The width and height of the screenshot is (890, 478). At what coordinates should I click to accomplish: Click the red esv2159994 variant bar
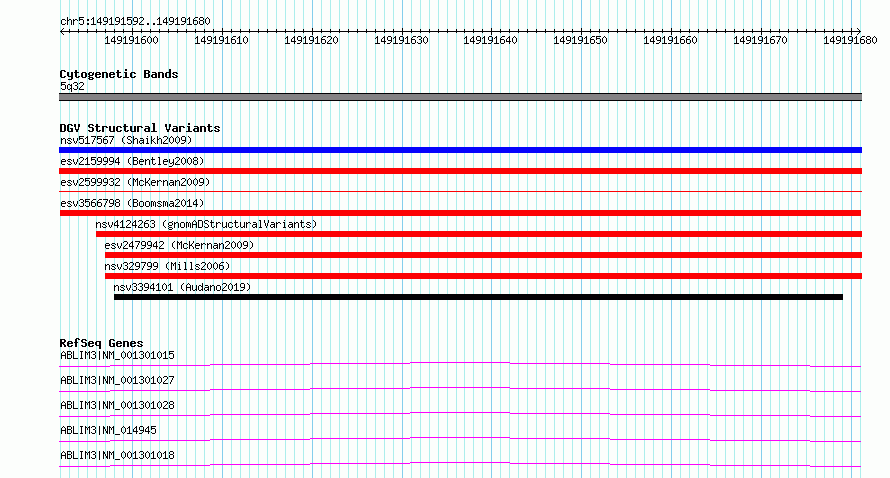pyautogui.click(x=460, y=171)
